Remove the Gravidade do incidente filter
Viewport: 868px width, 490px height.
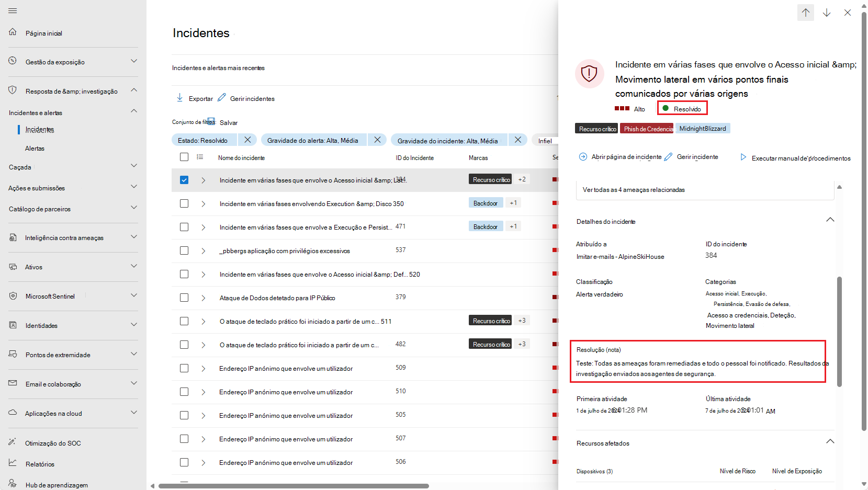coord(517,140)
